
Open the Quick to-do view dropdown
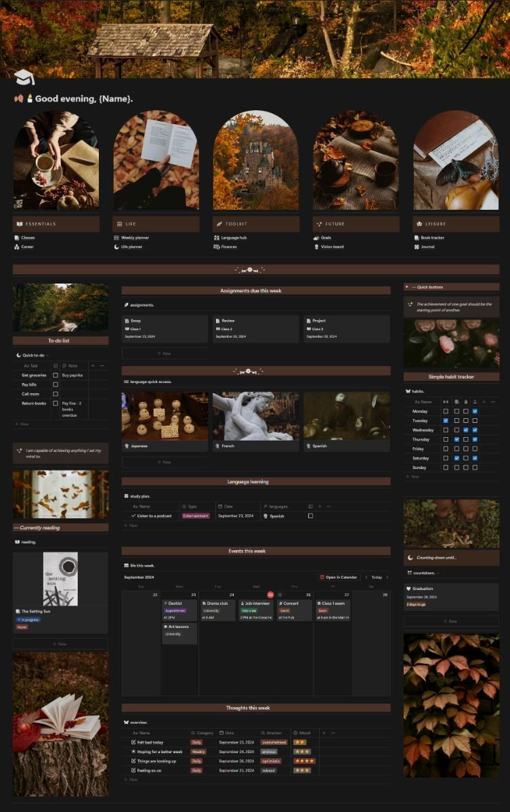pos(33,355)
